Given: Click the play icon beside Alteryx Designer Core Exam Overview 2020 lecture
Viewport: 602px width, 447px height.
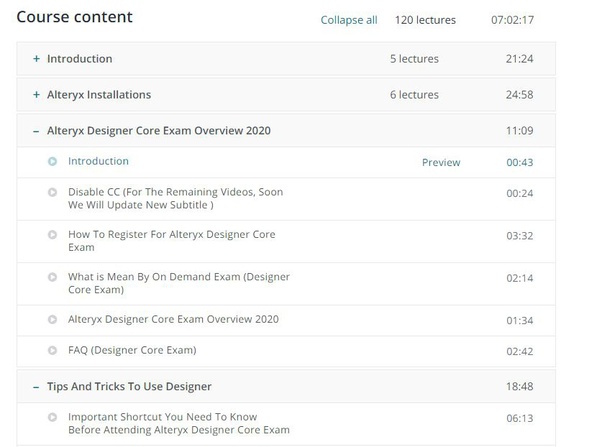Looking at the screenshot, I should 52,320.
